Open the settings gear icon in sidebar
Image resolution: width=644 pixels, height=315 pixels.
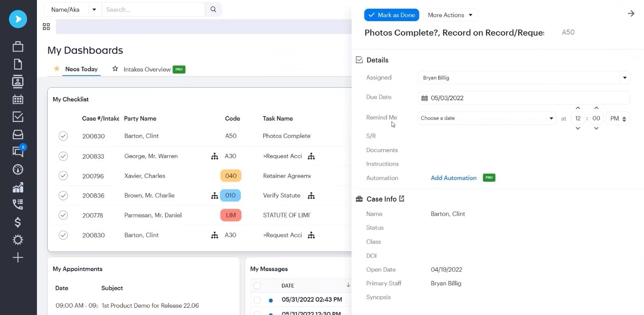tap(18, 240)
